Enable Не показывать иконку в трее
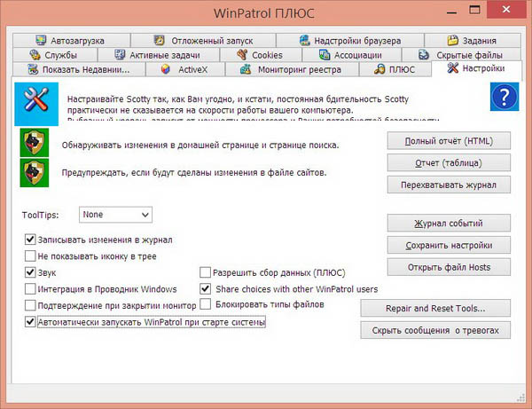532x409 pixels. [30, 256]
